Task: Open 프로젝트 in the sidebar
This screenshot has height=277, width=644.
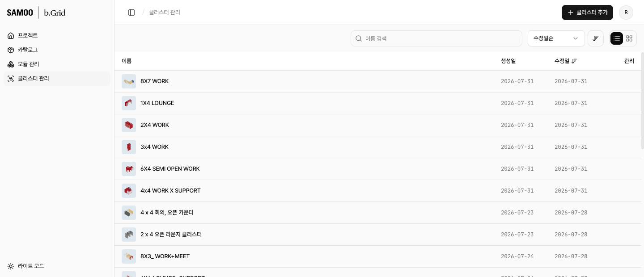Action: point(57,35)
